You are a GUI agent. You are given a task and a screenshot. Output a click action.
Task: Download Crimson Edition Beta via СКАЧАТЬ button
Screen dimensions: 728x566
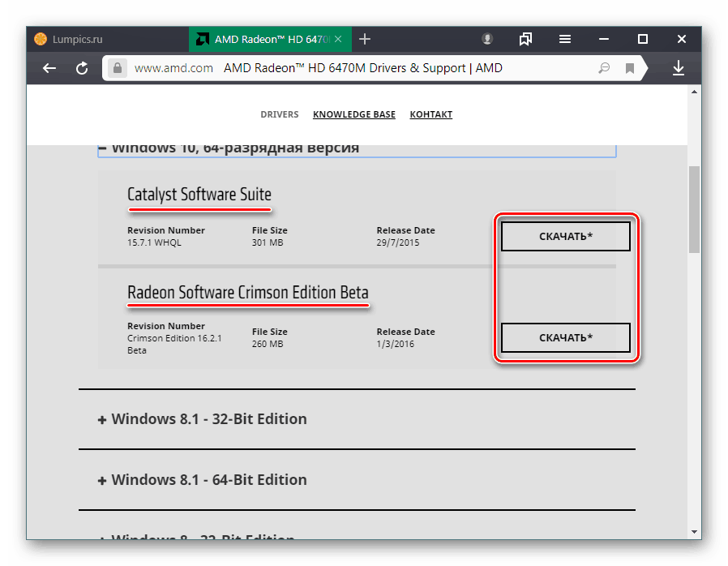[x=566, y=337]
